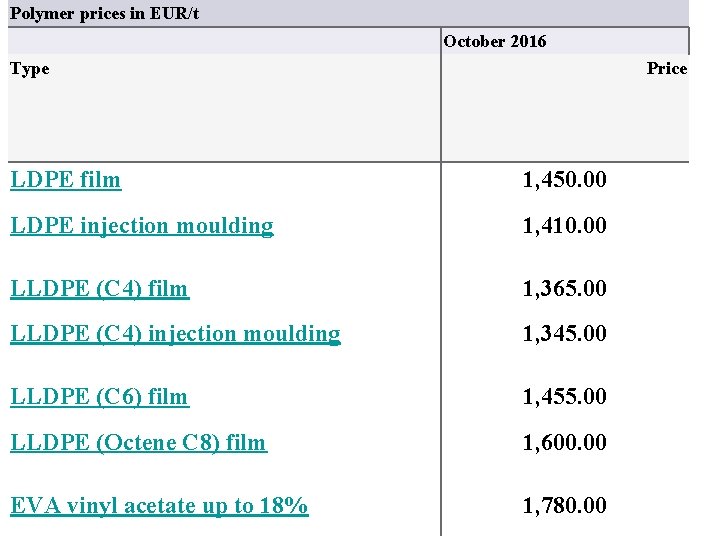The width and height of the screenshot is (720, 540).
Task: Click the October 2016 column header
Action: pos(495,41)
